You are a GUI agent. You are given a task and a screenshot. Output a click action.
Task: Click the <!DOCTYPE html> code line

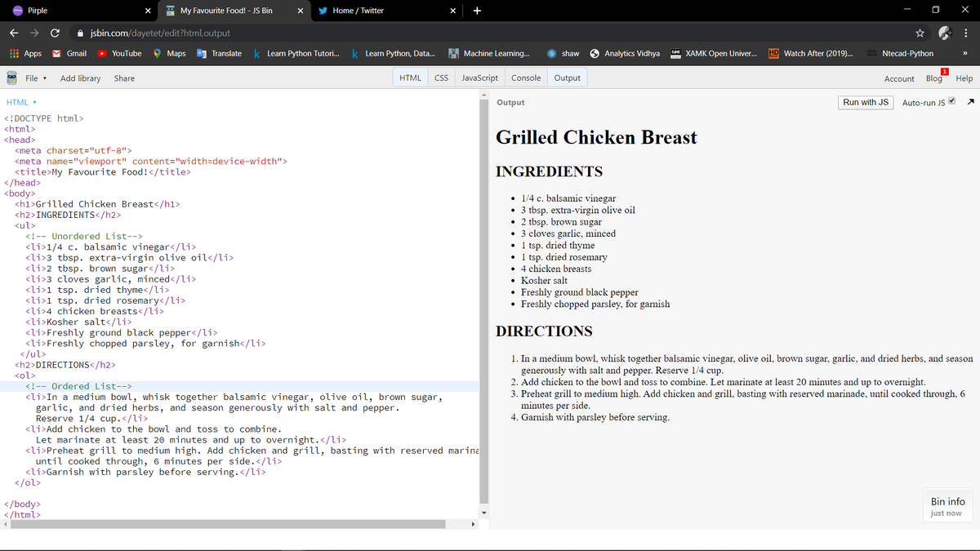(44, 118)
